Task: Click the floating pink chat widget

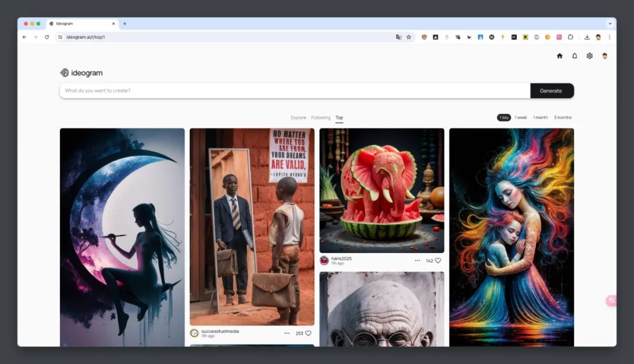Action: 611,301
